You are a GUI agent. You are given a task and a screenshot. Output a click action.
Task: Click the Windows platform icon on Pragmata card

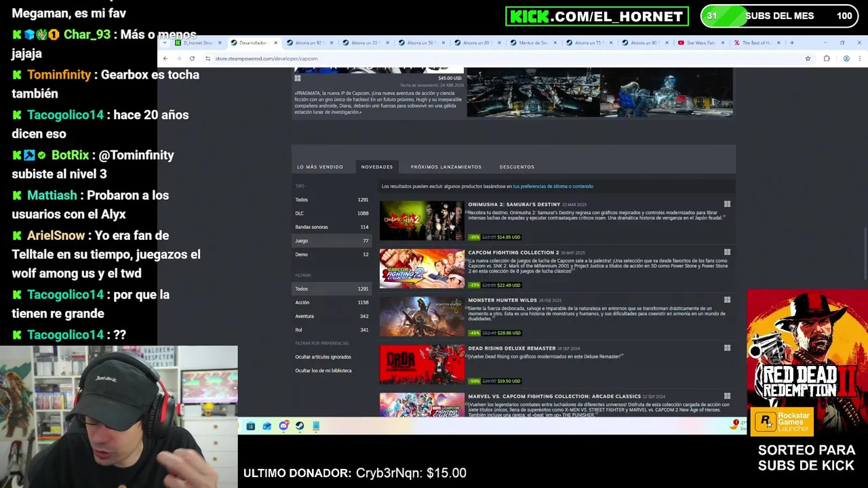click(x=297, y=79)
